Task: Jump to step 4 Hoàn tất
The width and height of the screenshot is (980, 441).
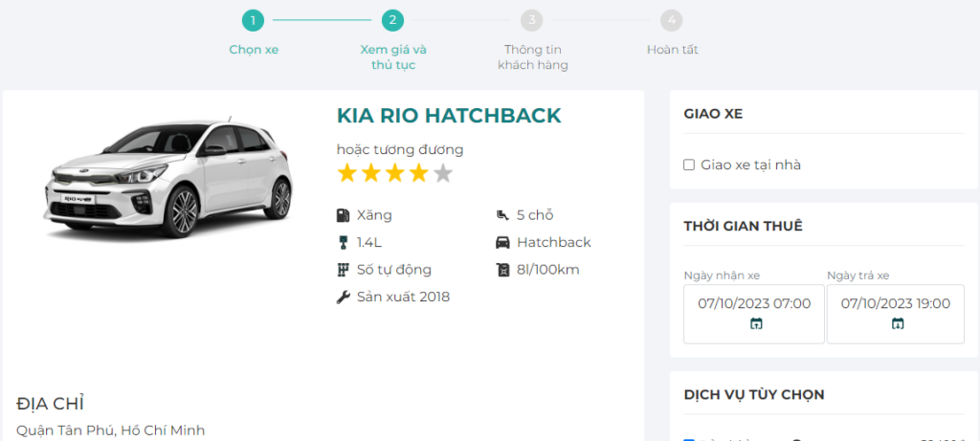Action: (x=672, y=20)
